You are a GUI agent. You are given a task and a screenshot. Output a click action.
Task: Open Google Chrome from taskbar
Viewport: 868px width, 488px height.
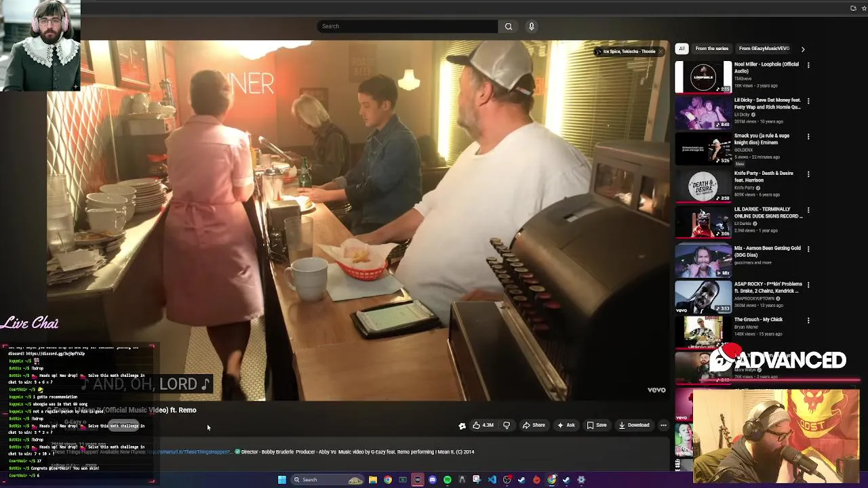(x=388, y=480)
